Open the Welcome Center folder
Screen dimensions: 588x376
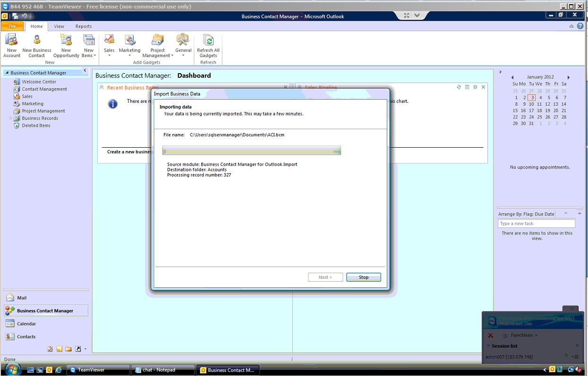[x=39, y=82]
